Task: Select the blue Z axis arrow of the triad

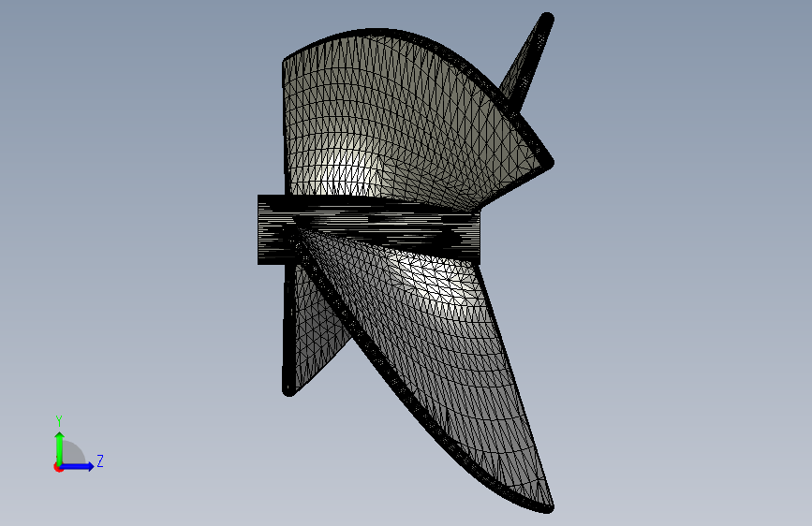Action: (x=77, y=466)
